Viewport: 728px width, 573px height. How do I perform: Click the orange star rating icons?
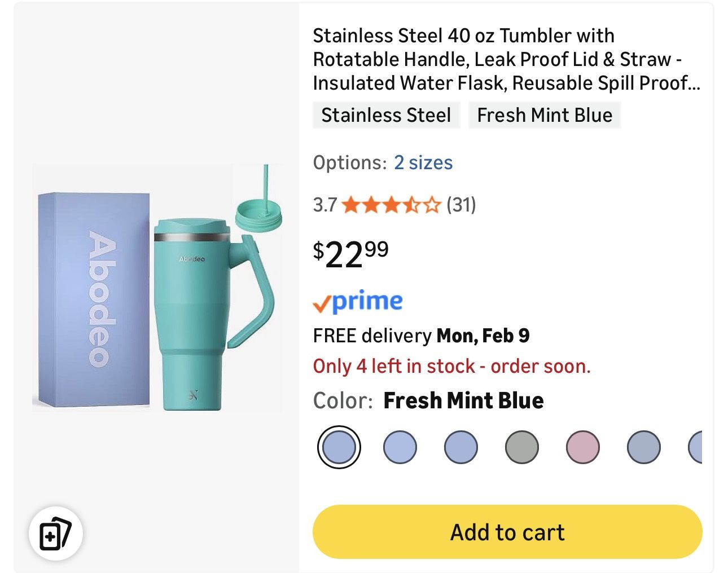[x=391, y=205]
